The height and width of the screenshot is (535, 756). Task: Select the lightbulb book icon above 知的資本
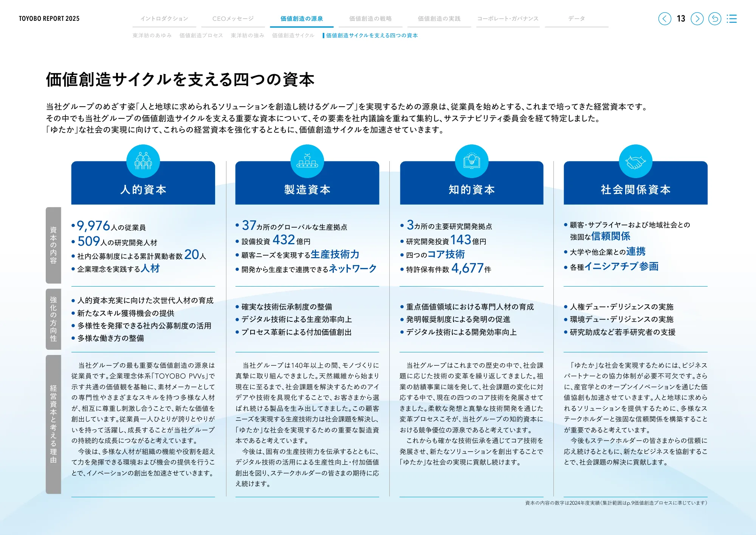pos(471,161)
